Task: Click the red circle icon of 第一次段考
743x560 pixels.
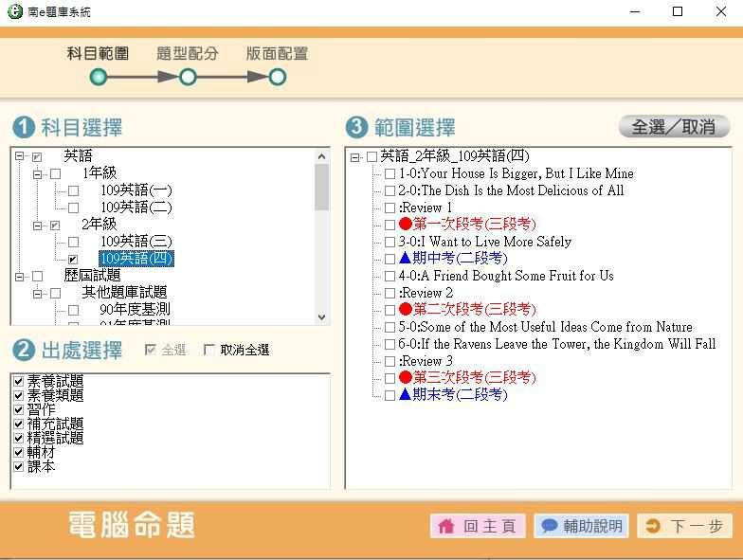Action: (406, 224)
